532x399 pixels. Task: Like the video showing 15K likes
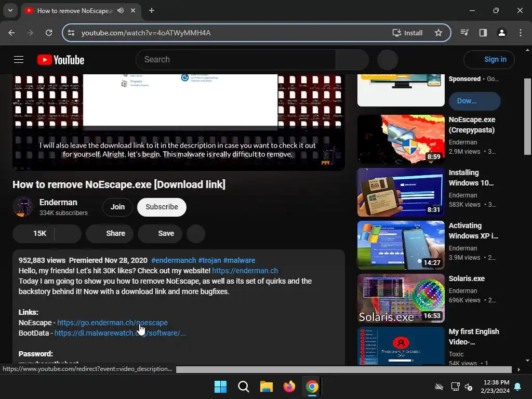pyautogui.click(x=34, y=233)
